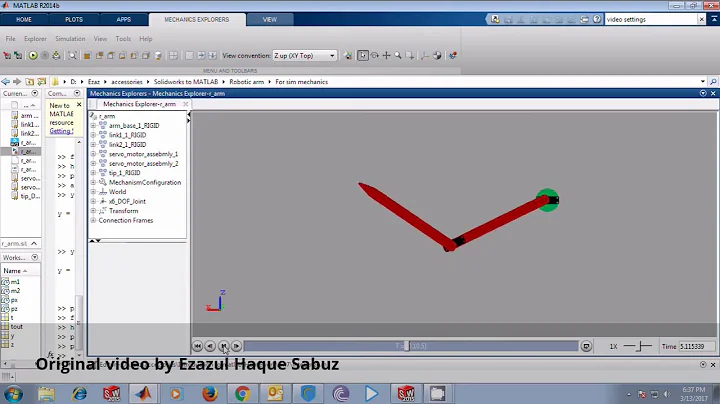720x404 pixels.
Task: Open the Simulation menu
Action: [x=70, y=39]
